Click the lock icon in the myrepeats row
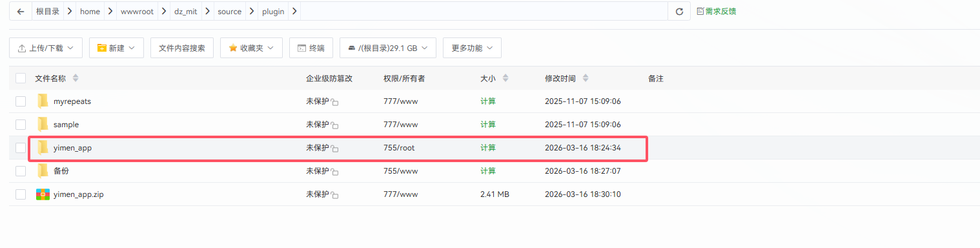The image size is (980, 248). coord(335,102)
